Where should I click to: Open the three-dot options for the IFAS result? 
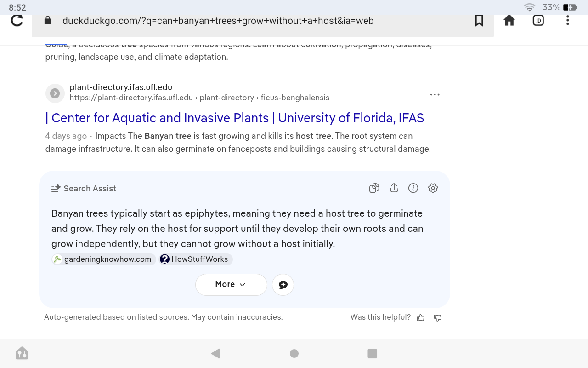[x=435, y=94]
